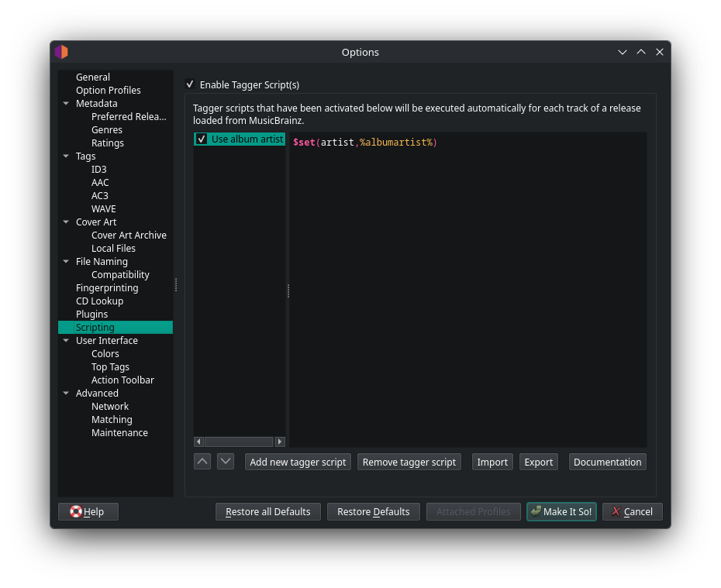Screen dimensions: 721x588
Task: Click scroll-right arrow in script list
Action: 280,442
